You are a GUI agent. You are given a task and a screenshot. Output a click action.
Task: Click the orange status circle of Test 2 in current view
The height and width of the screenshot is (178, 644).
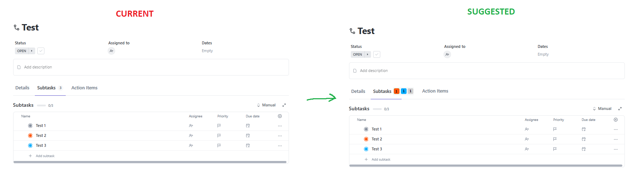pos(30,136)
